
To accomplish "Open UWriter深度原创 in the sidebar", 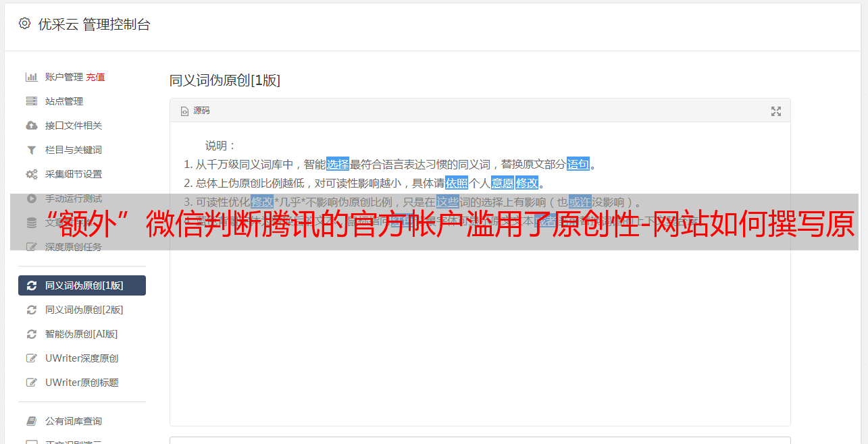I will point(82,358).
